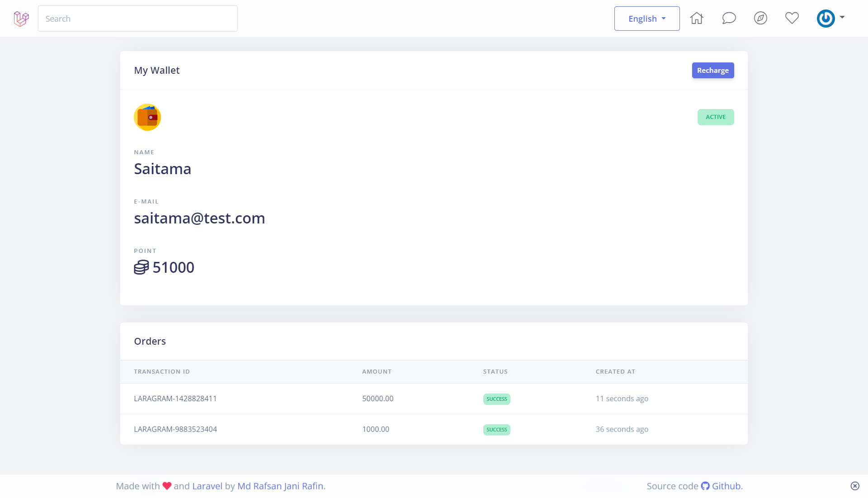Image resolution: width=868 pixels, height=498 pixels.
Task: Select the Orders section tab
Action: coord(150,341)
